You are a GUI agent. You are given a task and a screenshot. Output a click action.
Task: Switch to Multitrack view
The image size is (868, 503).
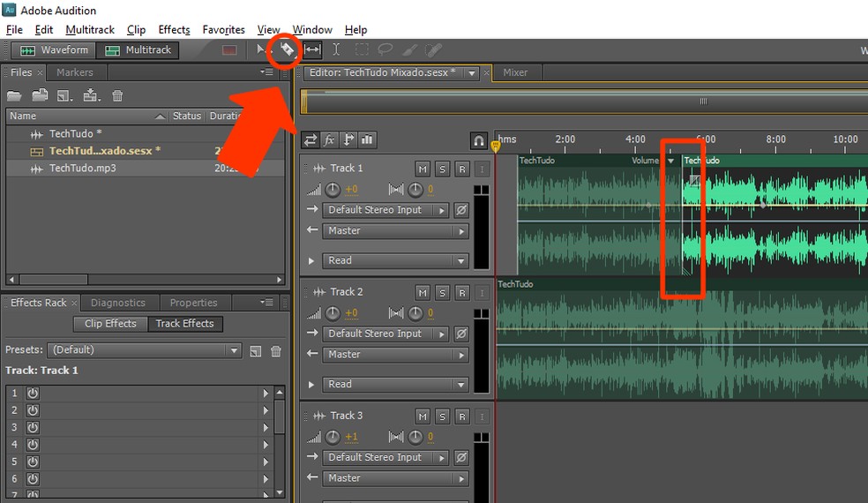click(x=138, y=50)
